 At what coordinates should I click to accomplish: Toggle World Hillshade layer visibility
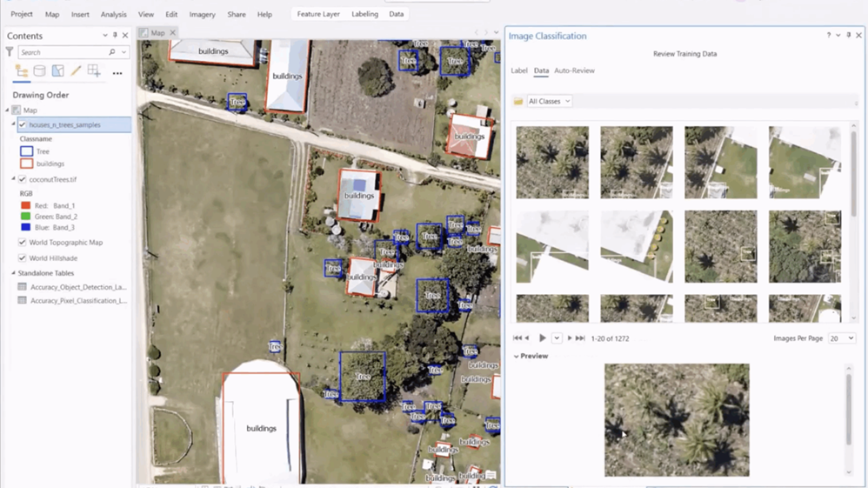click(x=22, y=258)
